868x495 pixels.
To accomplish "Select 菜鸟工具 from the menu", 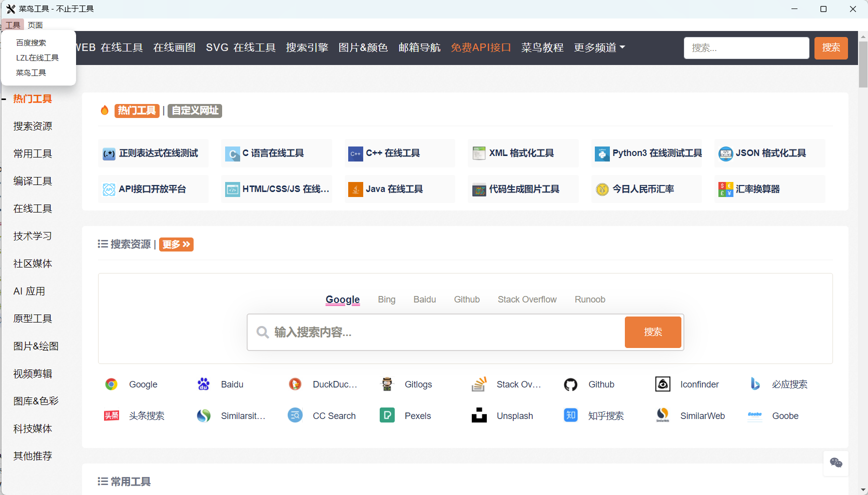I will 31,73.
